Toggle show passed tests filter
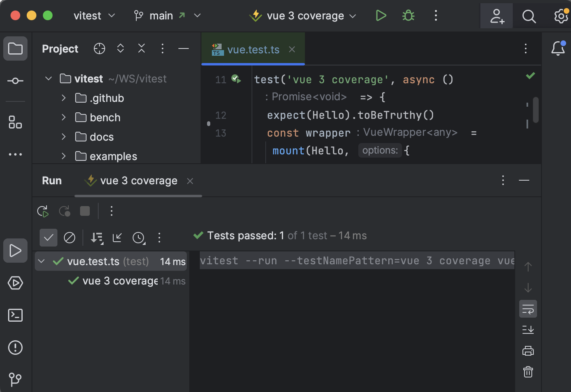 [49, 238]
